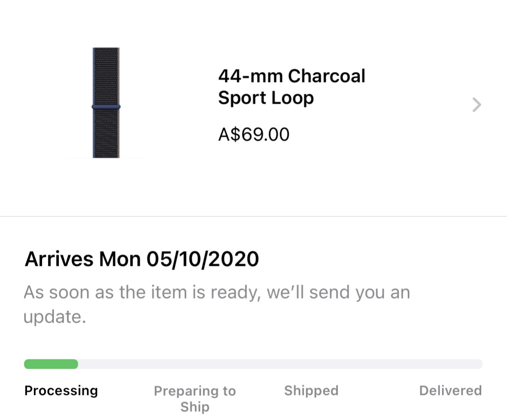Select the Shipped stage label
The height and width of the screenshot is (420, 507).
point(311,391)
